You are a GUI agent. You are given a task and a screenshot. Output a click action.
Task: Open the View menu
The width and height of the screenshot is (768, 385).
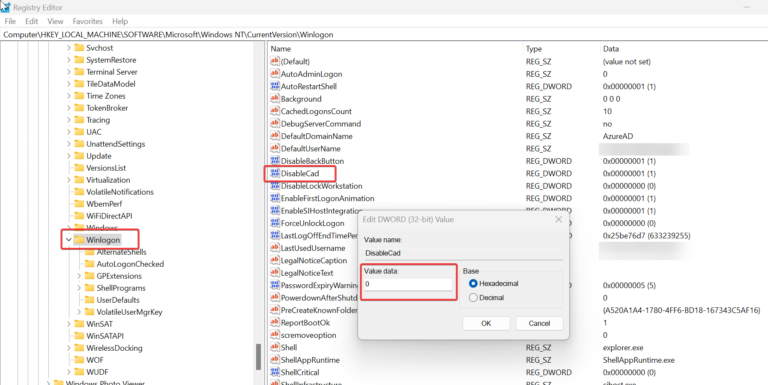tap(55, 22)
